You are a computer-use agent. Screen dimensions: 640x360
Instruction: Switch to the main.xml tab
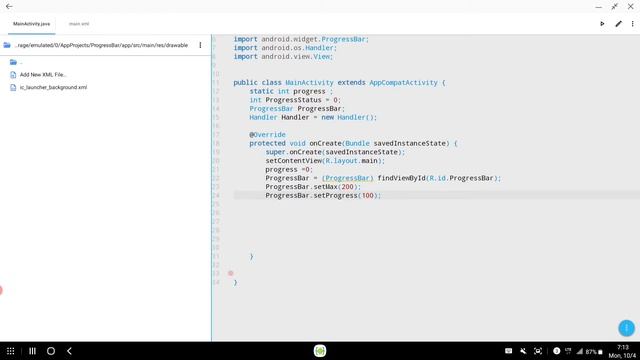pyautogui.click(x=79, y=24)
